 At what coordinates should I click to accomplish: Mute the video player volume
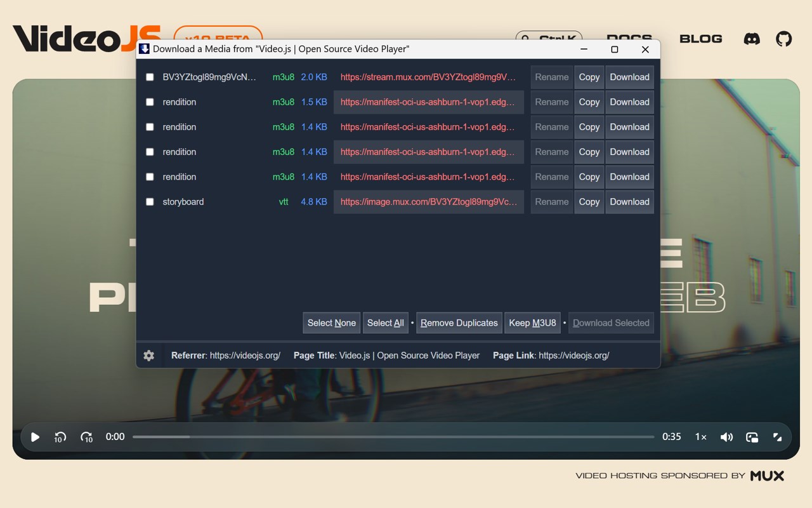(726, 437)
